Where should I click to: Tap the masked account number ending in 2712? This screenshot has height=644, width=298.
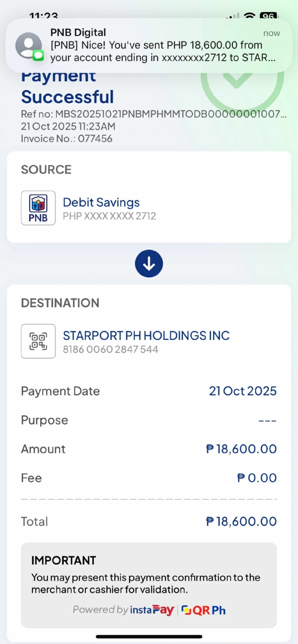(x=109, y=216)
